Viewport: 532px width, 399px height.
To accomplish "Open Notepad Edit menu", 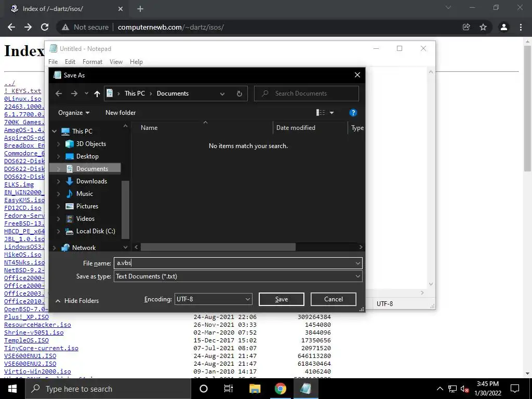I will 70,62.
